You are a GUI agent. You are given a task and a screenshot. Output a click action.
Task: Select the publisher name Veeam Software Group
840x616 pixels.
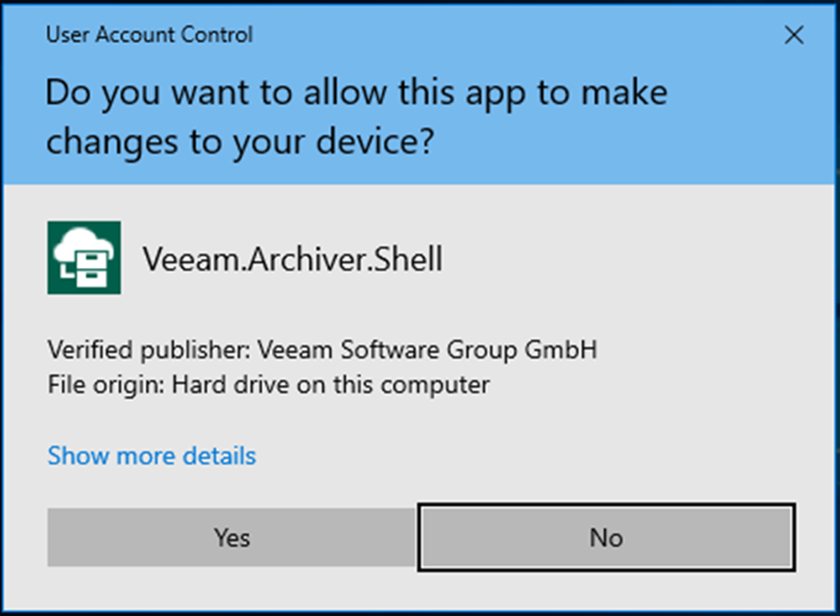click(388, 351)
